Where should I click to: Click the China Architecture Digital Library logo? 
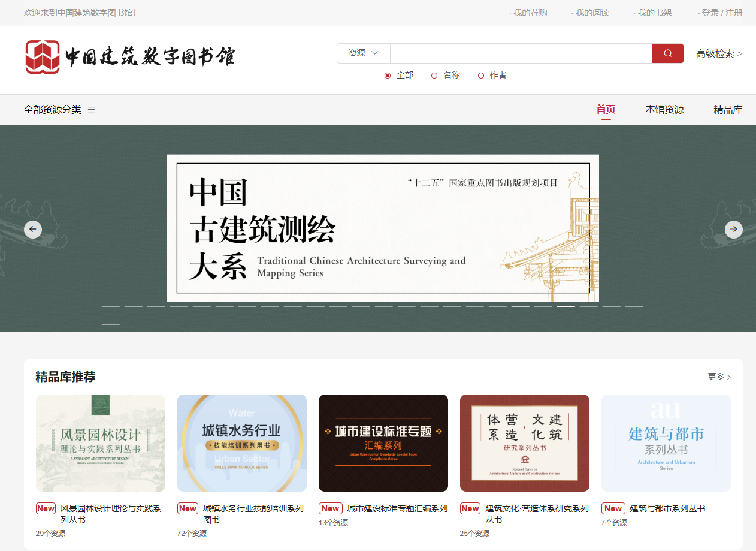tap(130, 56)
